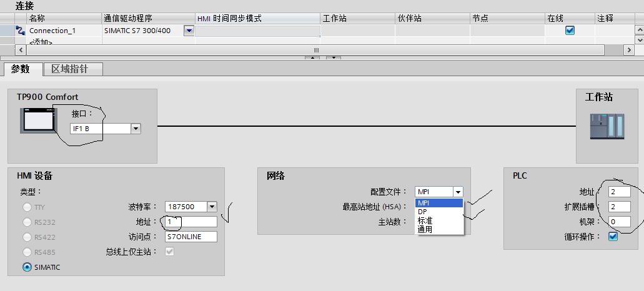
Task: Toggle the only master on bus checkbox (总线上仅主站)
Action: click(169, 252)
